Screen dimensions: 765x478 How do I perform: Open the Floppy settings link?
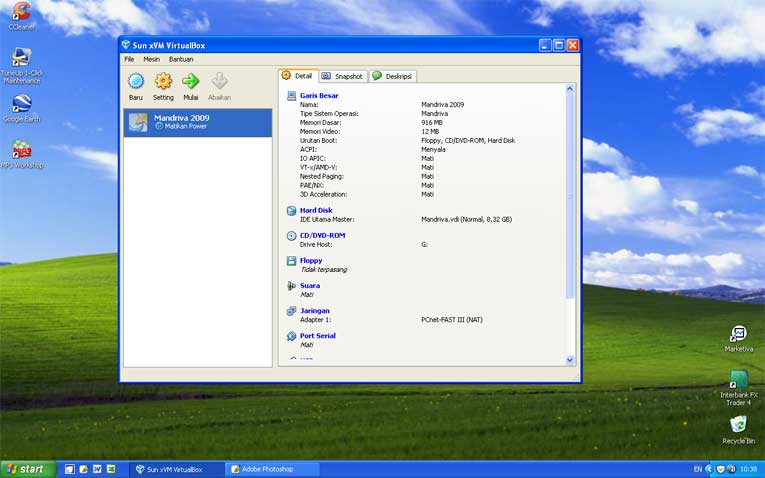[311, 260]
